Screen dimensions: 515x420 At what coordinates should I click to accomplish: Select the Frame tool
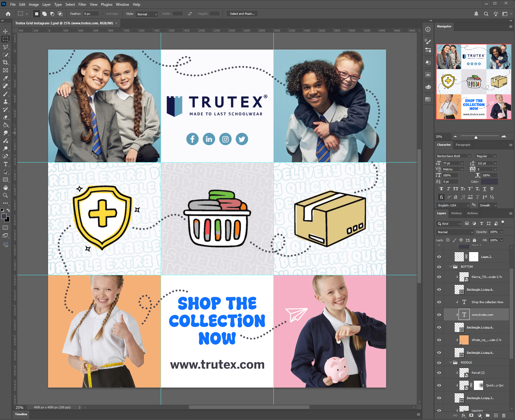pyautogui.click(x=5, y=70)
